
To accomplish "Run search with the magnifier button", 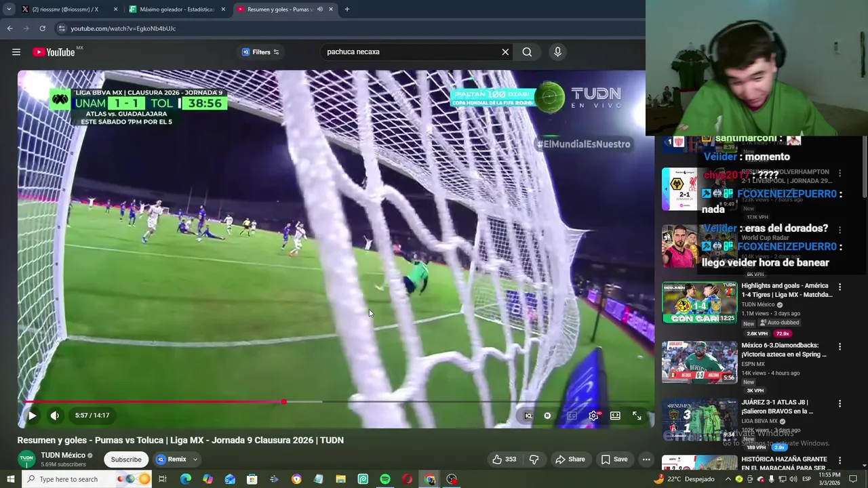I will click(x=527, y=52).
